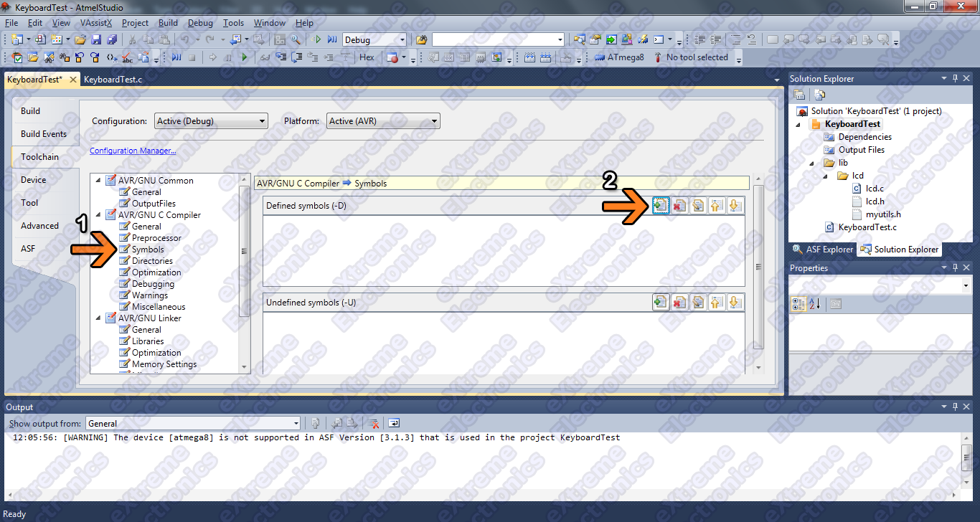
Task: Edit item in Defined symbols (-D) list
Action: click(698, 206)
